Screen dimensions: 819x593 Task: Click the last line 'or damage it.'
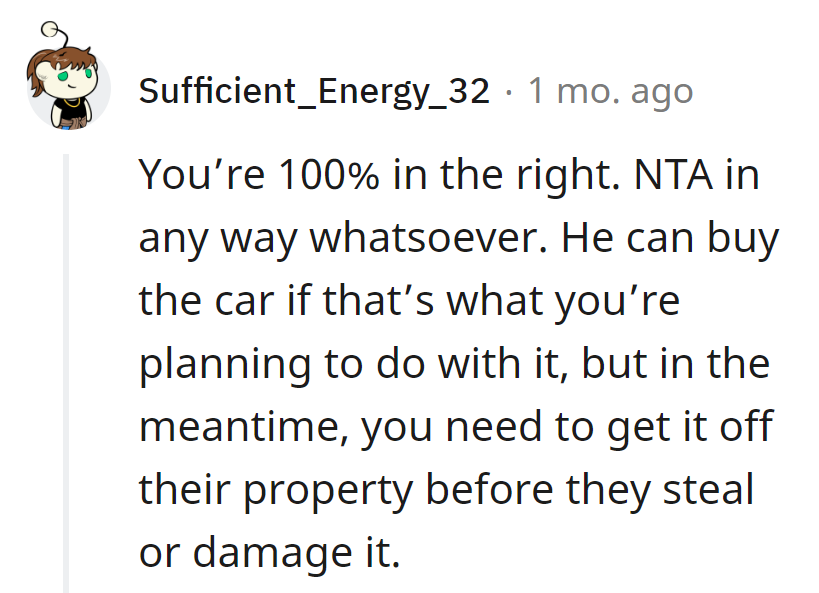tap(269, 553)
